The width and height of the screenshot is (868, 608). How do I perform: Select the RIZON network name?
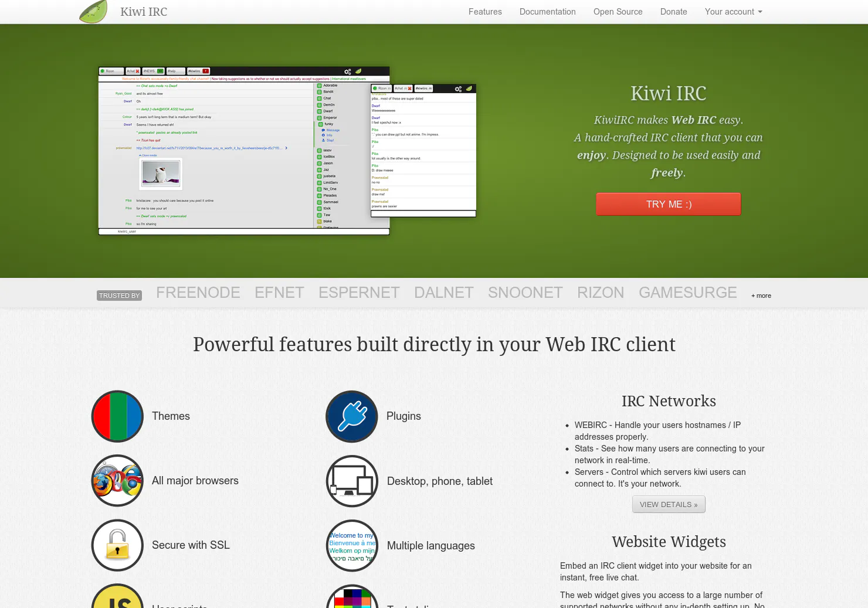[601, 293]
